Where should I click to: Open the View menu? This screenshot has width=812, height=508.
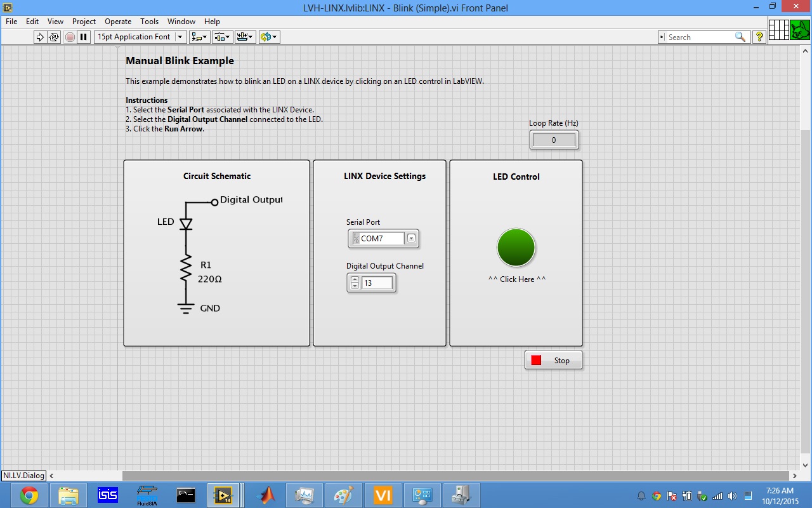coord(55,21)
